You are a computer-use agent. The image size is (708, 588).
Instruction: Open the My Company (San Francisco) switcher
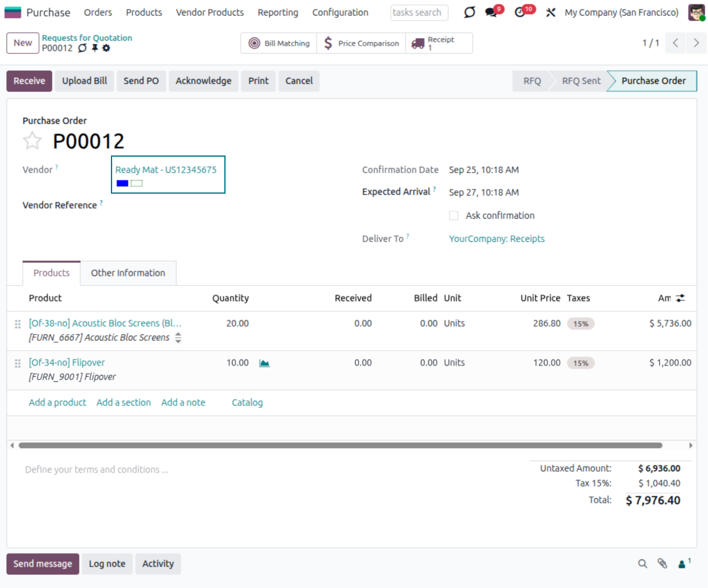click(621, 13)
